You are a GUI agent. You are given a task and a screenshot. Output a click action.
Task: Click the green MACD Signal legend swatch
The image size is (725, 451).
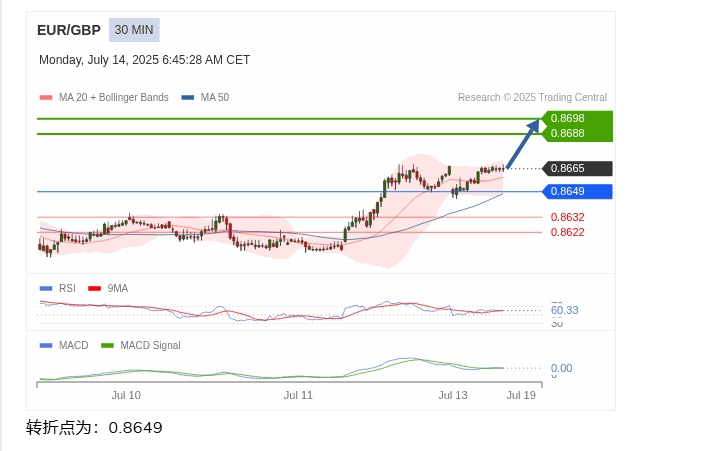(107, 346)
